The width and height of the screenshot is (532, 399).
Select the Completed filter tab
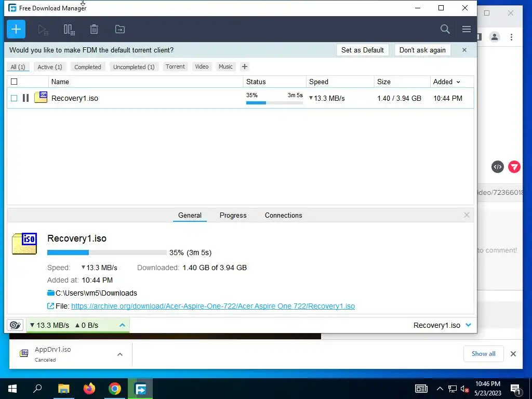coord(88,67)
